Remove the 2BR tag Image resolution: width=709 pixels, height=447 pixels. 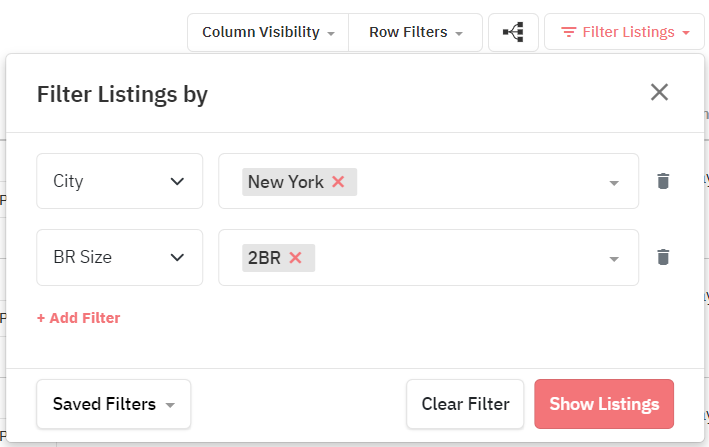tap(295, 258)
